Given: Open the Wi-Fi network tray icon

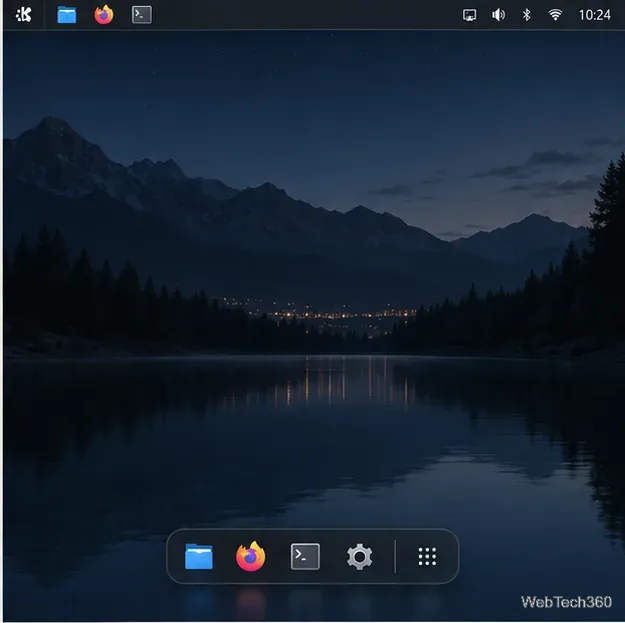Looking at the screenshot, I should [x=555, y=15].
